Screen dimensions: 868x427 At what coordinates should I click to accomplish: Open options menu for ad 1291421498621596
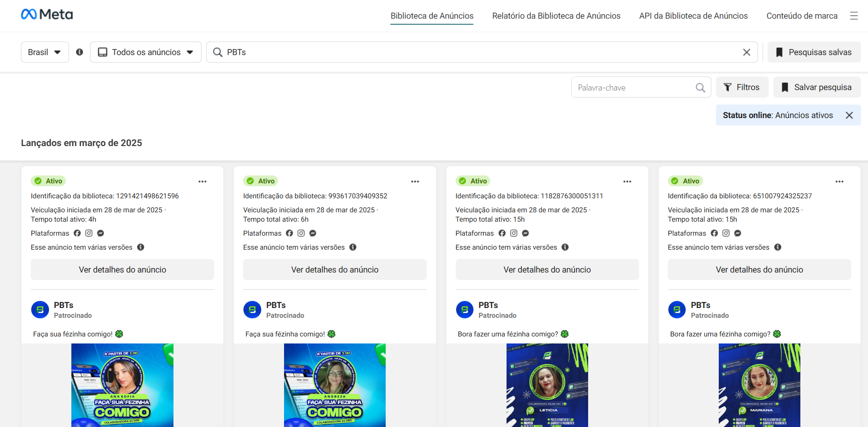[202, 182]
